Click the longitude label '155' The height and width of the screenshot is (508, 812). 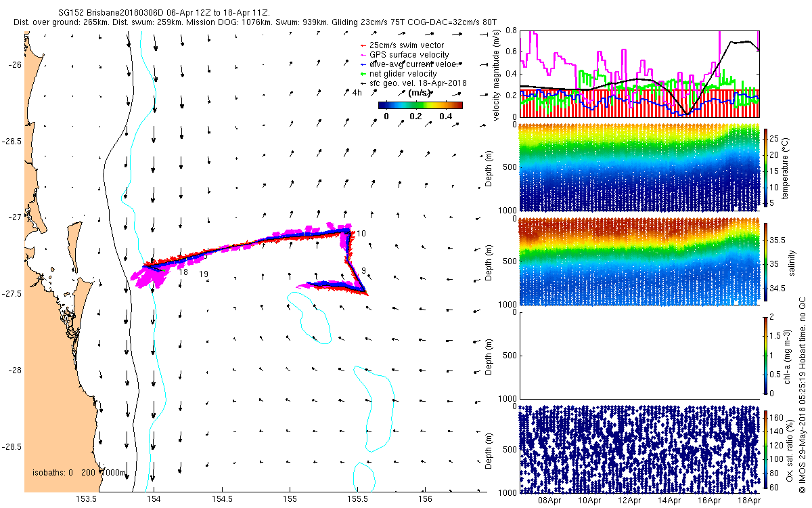(290, 499)
